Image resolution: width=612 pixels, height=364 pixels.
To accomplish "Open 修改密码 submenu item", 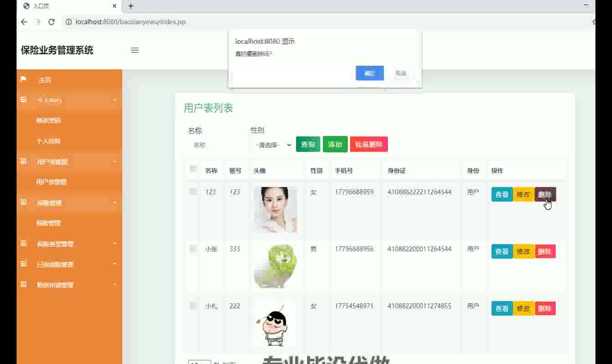I will pyautogui.click(x=49, y=120).
